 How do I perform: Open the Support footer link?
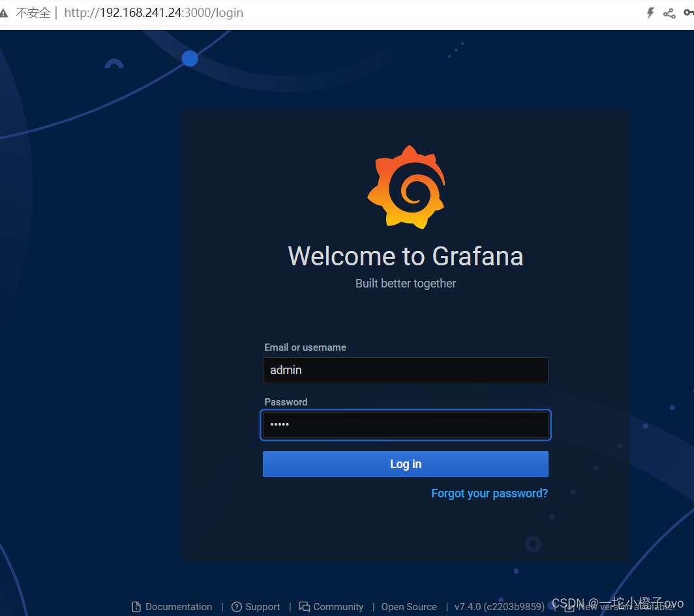262,607
